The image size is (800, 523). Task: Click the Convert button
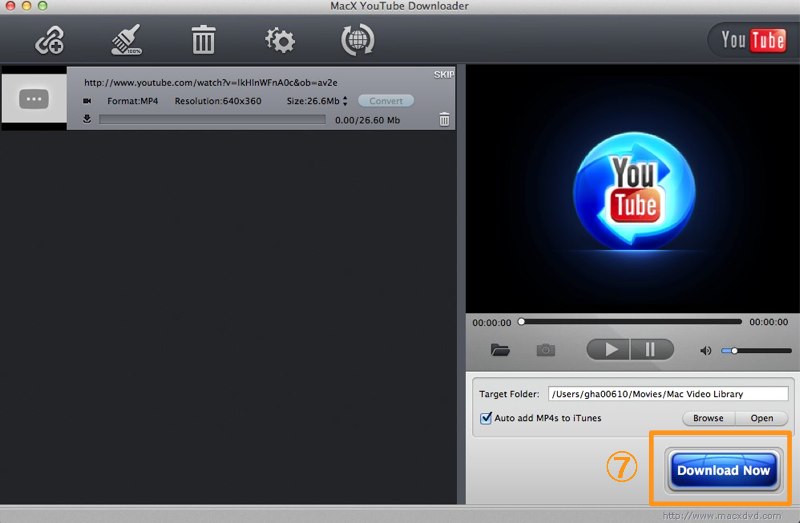(x=386, y=101)
